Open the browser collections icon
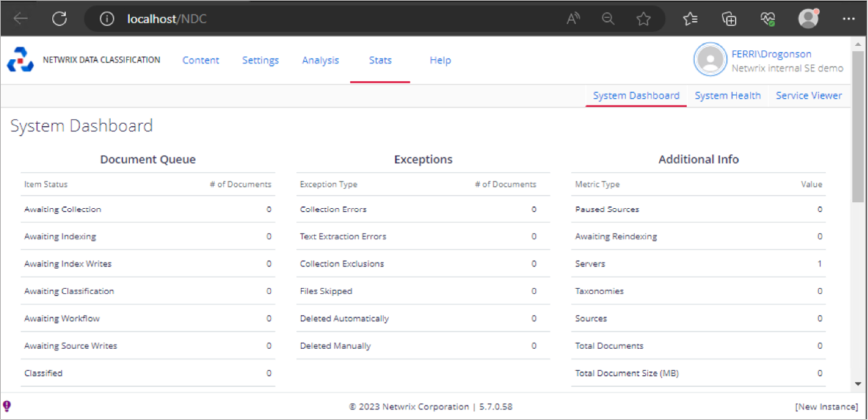This screenshot has height=420, width=868. tap(729, 19)
